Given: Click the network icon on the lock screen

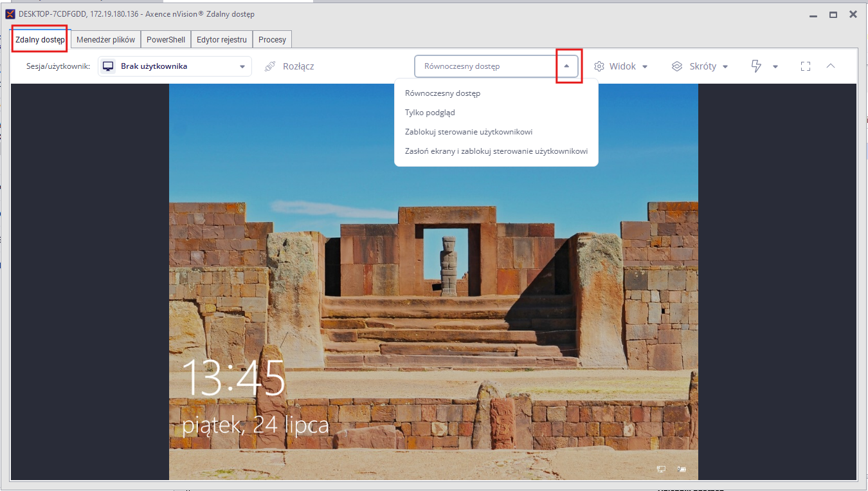Looking at the screenshot, I should (661, 469).
